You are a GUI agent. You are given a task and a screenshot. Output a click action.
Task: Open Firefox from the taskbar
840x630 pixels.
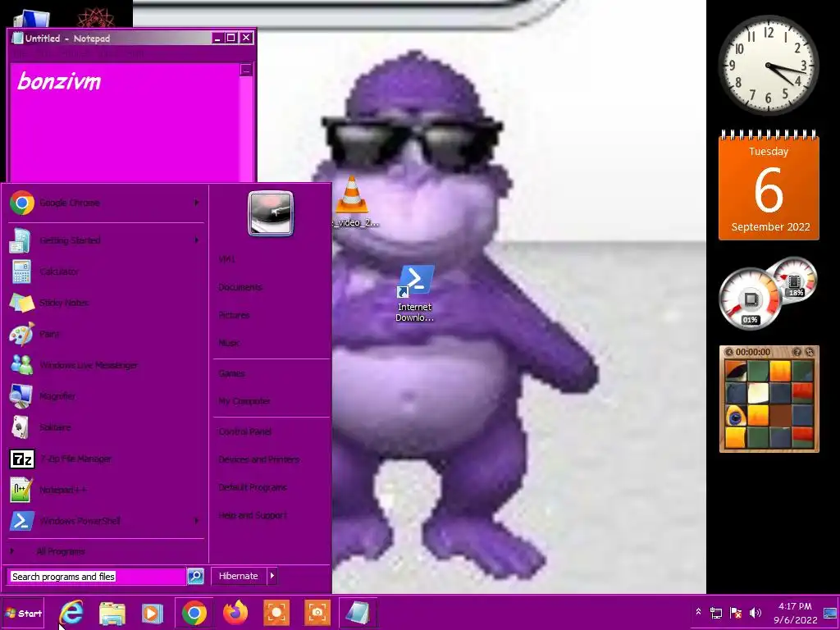(x=235, y=613)
